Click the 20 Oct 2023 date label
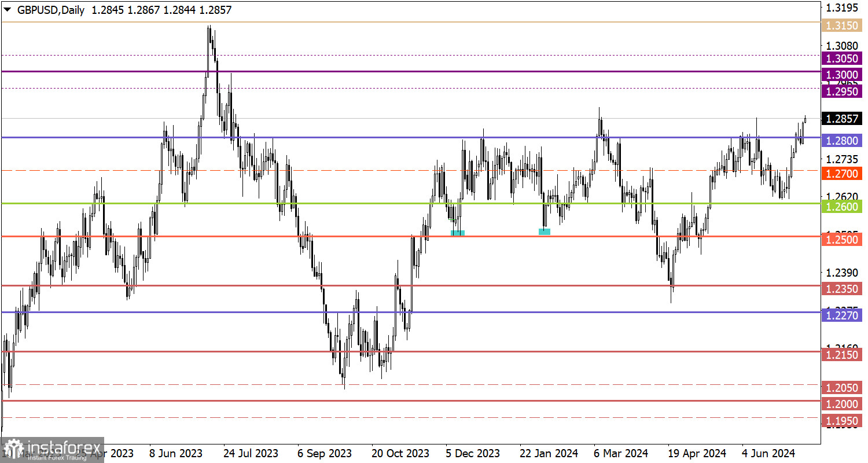This screenshot has width=868, height=463. [x=400, y=453]
